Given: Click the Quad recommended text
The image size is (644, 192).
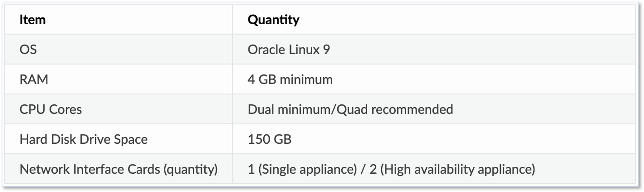Looking at the screenshot, I should (395, 109).
